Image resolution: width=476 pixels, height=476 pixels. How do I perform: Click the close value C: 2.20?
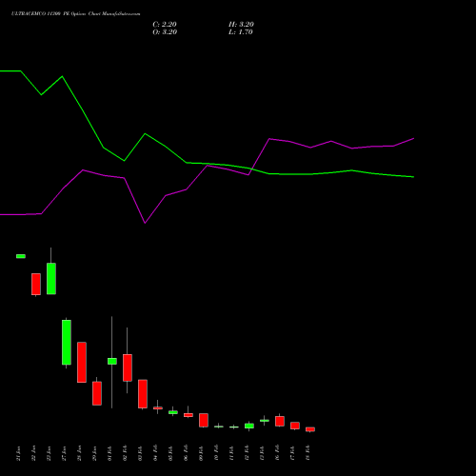(165, 25)
